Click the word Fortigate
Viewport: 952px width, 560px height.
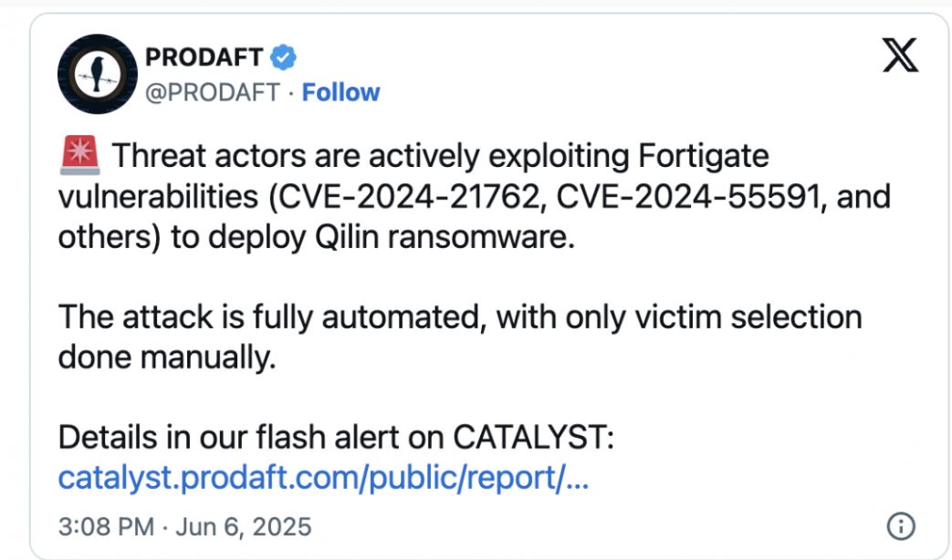coord(704,157)
